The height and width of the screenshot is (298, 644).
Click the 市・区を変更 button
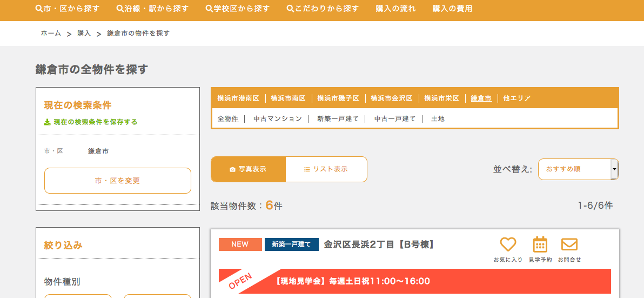(x=118, y=181)
